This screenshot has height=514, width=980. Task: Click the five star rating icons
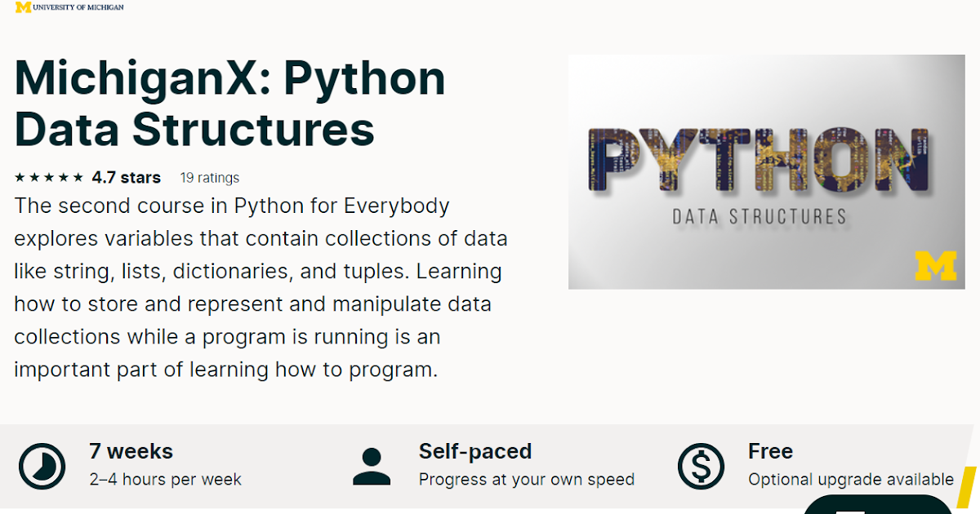coord(49,177)
